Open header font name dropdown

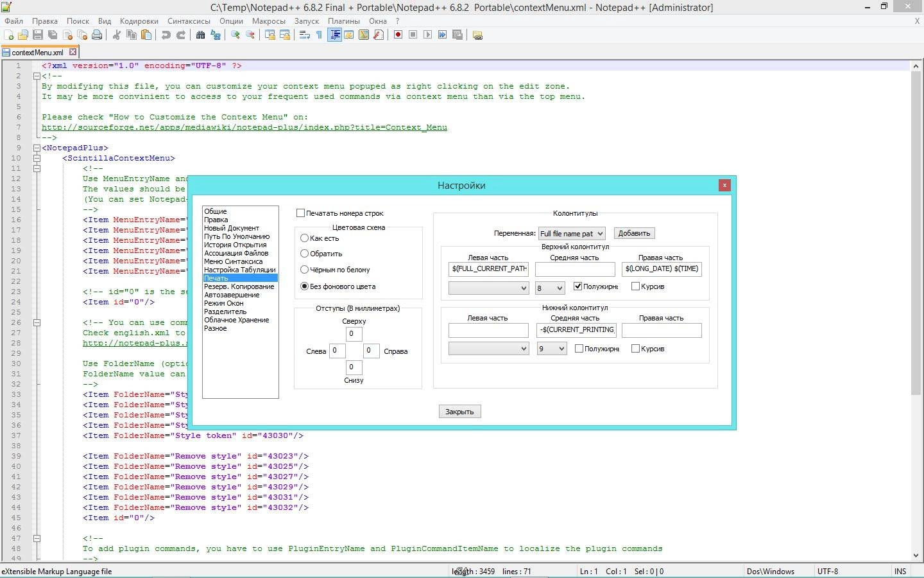pyautogui.click(x=488, y=288)
